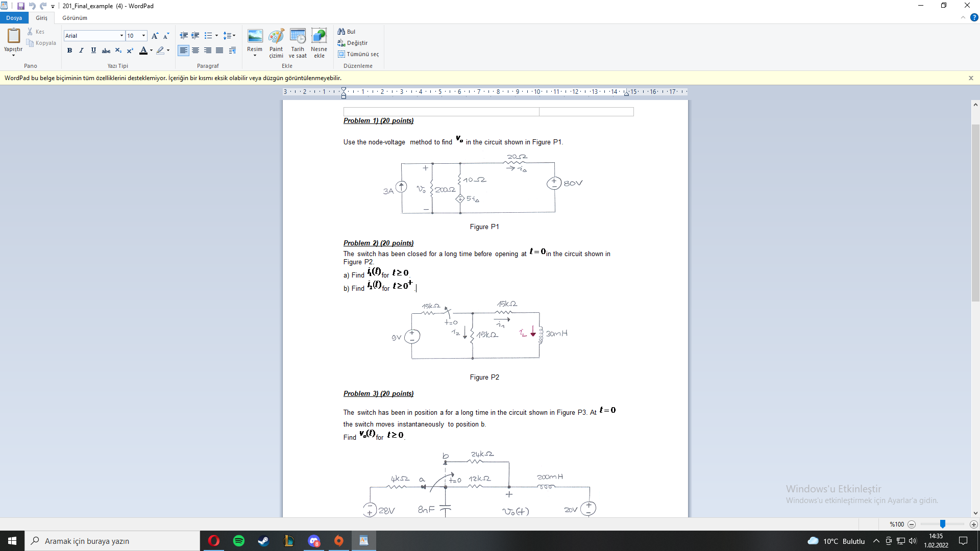Open the highlight color dropdown arrow

click(x=168, y=51)
